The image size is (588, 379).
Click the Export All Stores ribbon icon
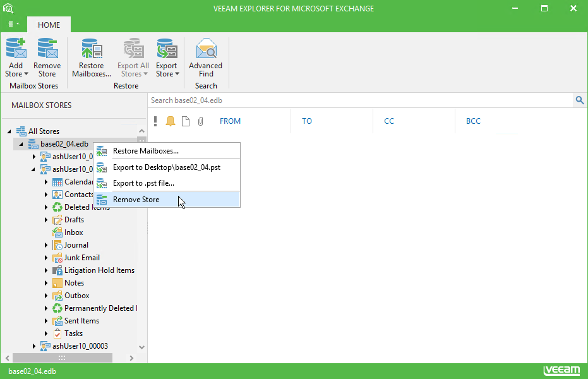[x=133, y=48]
